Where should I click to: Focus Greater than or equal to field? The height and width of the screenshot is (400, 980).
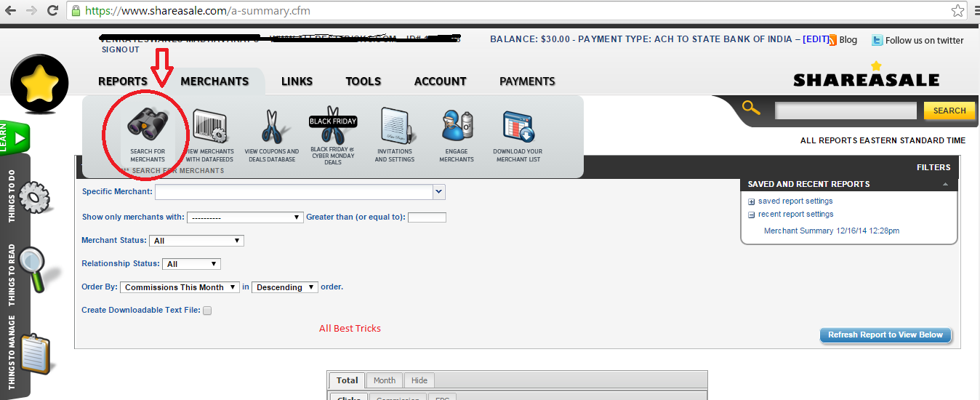point(427,217)
